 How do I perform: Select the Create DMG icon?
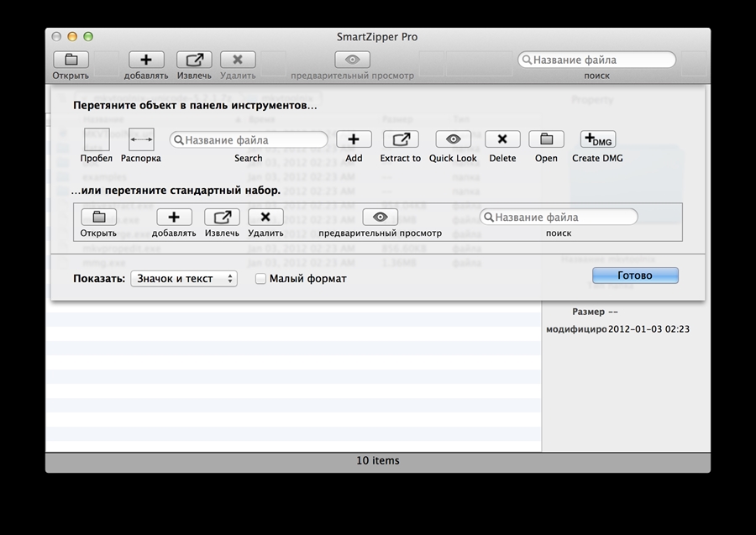pos(598,139)
